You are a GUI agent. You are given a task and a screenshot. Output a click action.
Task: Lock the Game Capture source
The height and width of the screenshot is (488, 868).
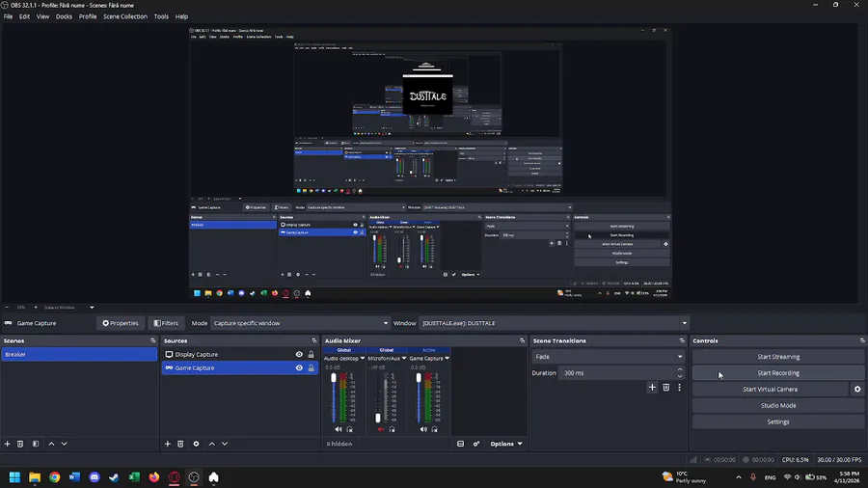tap(312, 368)
